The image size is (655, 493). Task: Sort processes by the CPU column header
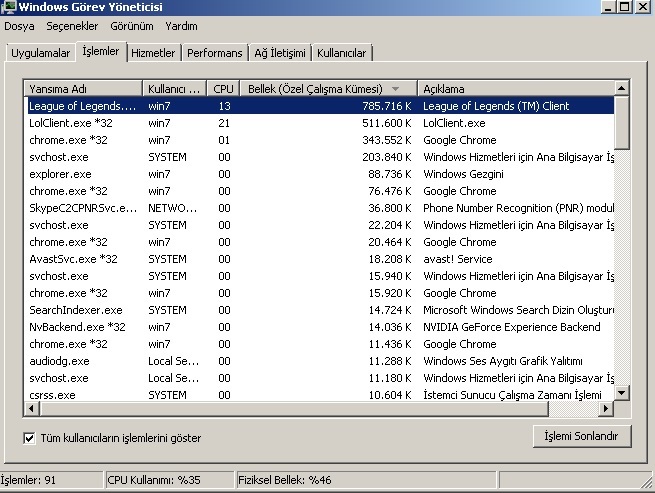[x=223, y=88]
